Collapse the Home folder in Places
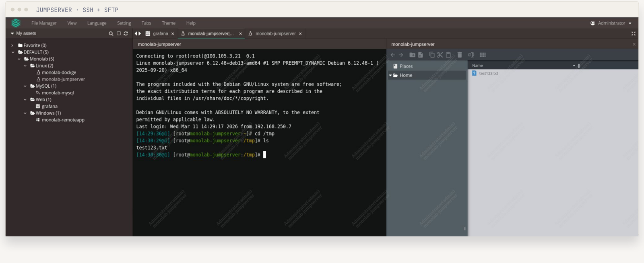The image size is (644, 263). 390,75
